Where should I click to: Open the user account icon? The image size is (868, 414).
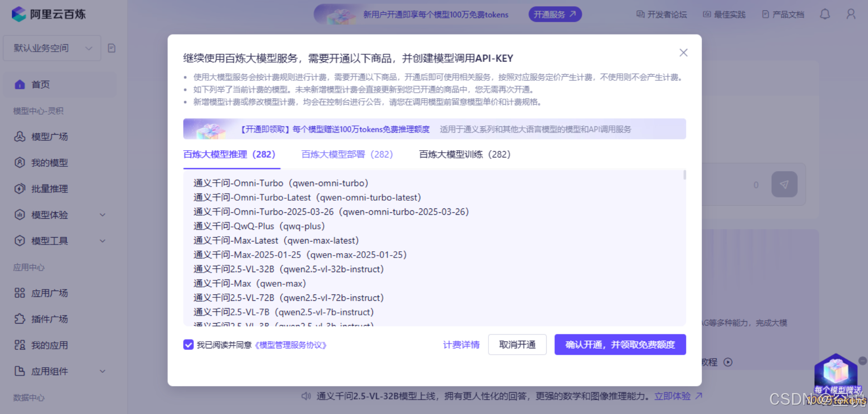point(851,15)
